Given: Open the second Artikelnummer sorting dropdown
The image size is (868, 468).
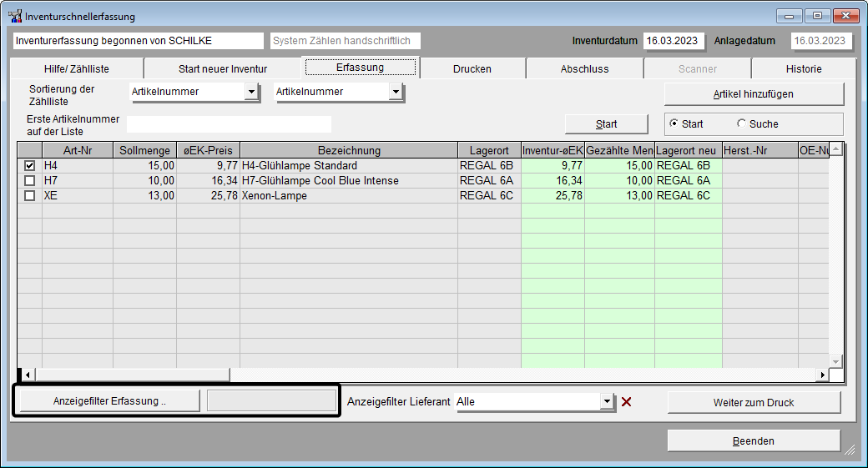Looking at the screenshot, I should pos(396,92).
